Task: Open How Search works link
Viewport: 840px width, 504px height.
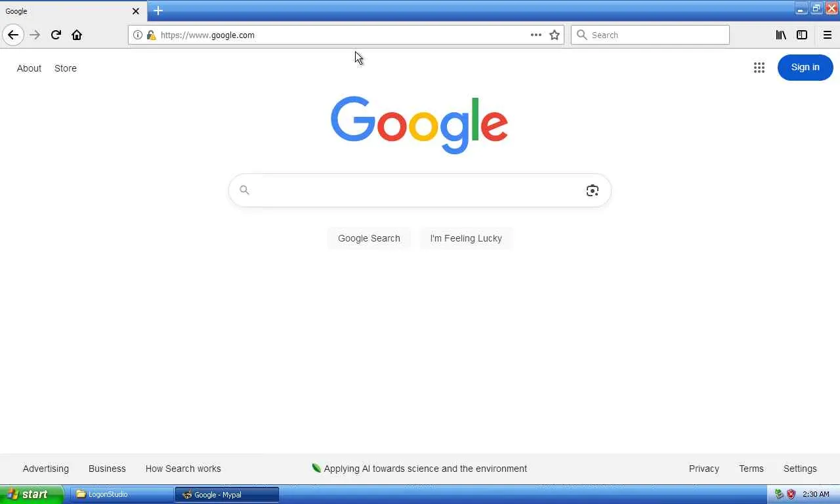Action: pyautogui.click(x=183, y=469)
